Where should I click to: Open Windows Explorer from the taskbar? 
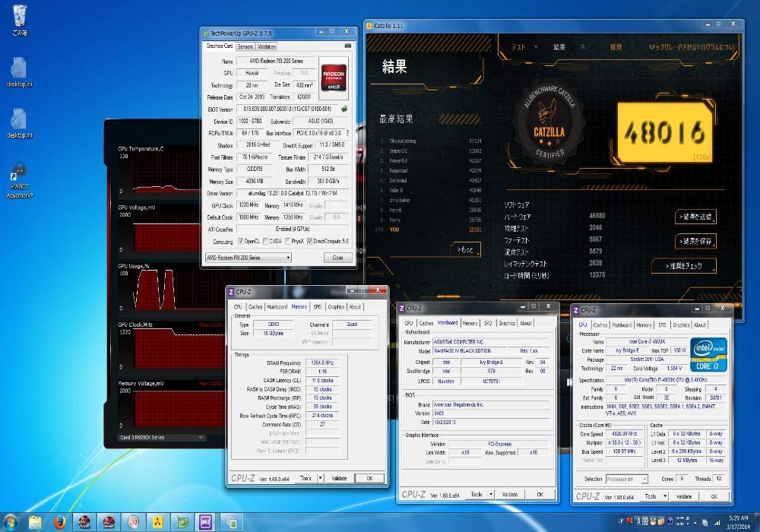[x=35, y=522]
